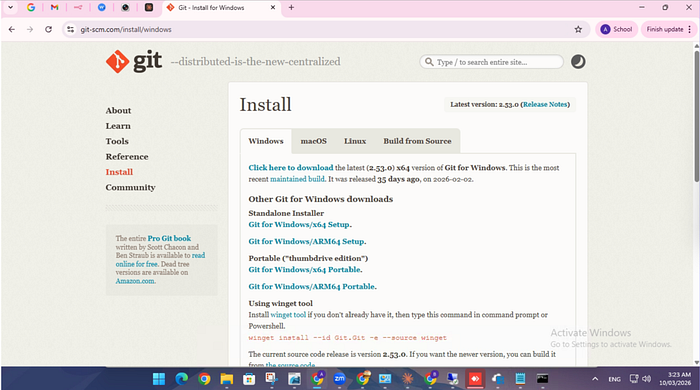Open a new browser tab
The width and height of the screenshot is (700, 390).
[x=291, y=8]
